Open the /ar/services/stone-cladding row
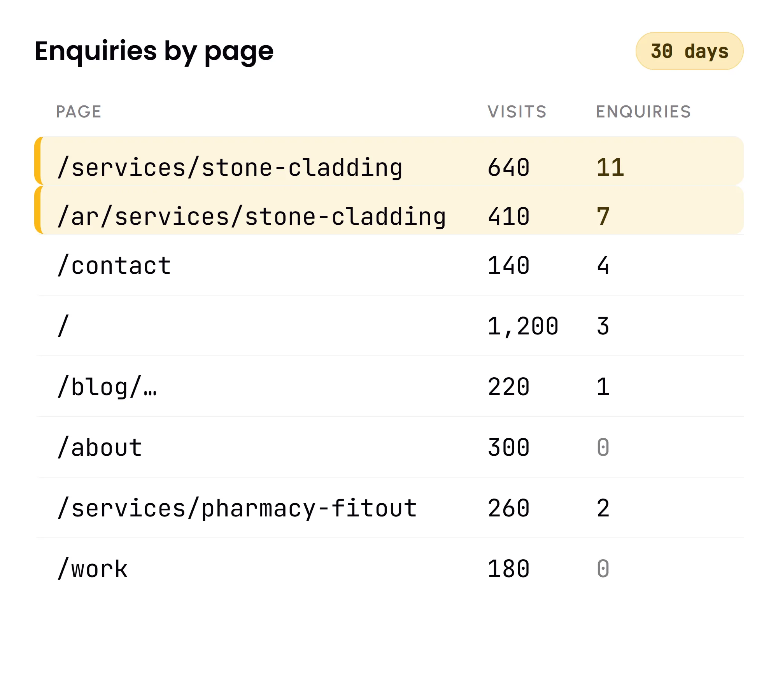The image size is (778, 700). (389, 210)
